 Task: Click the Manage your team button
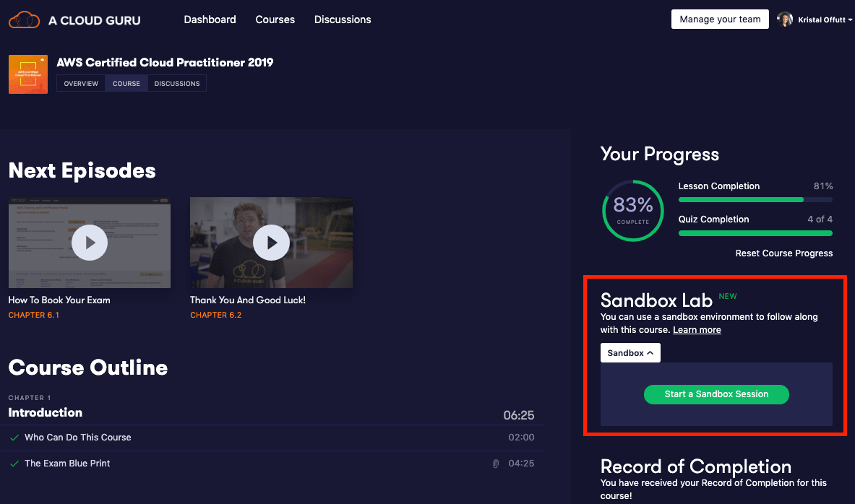coord(720,19)
